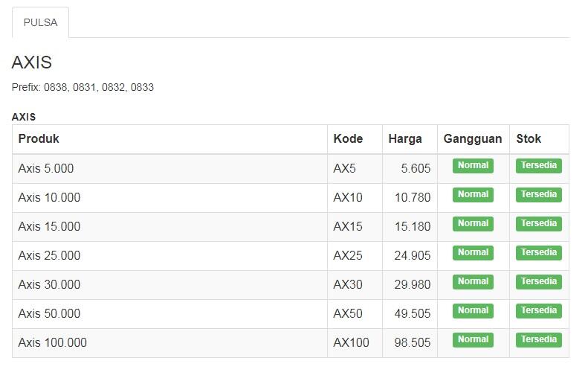
Task: Open the PULSA tab
Action: [x=40, y=22]
